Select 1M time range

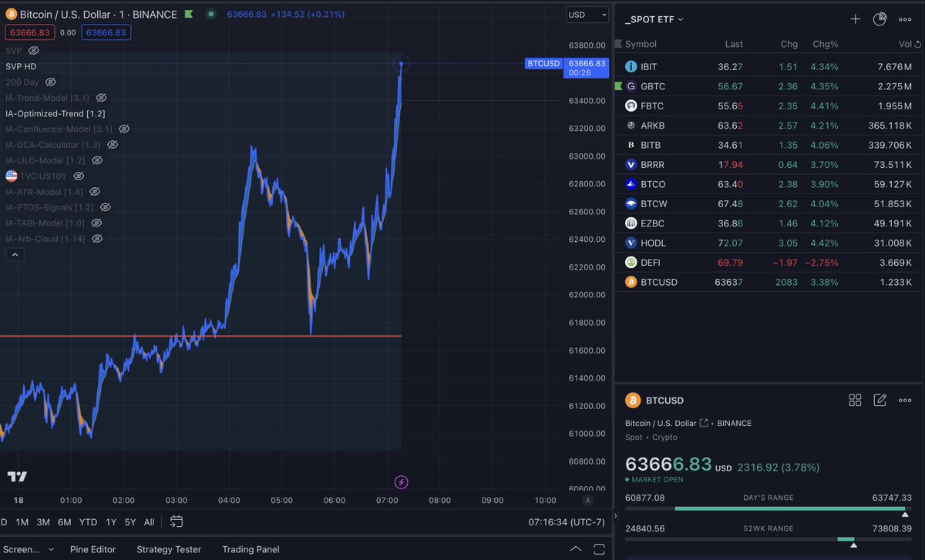tap(22, 521)
